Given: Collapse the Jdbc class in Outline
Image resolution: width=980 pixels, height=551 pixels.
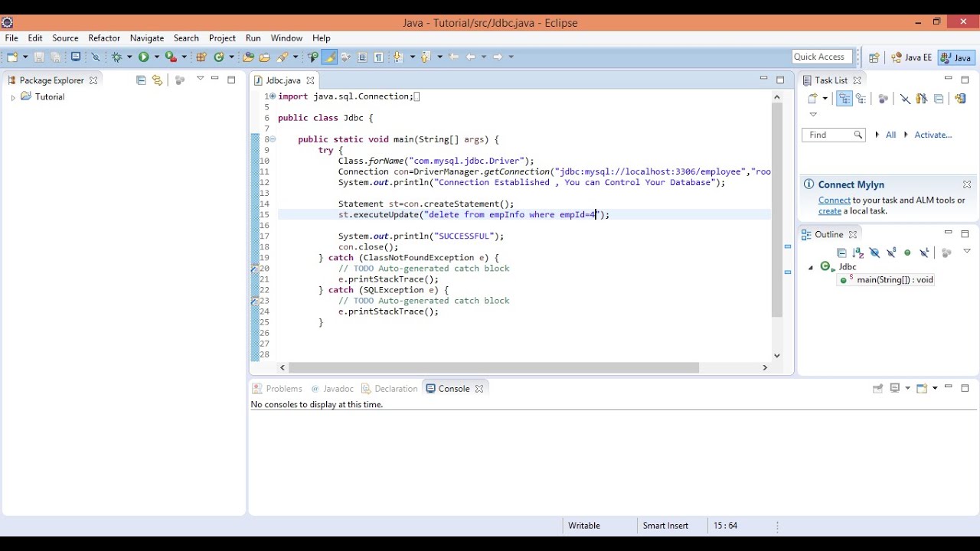Looking at the screenshot, I should [810, 268].
